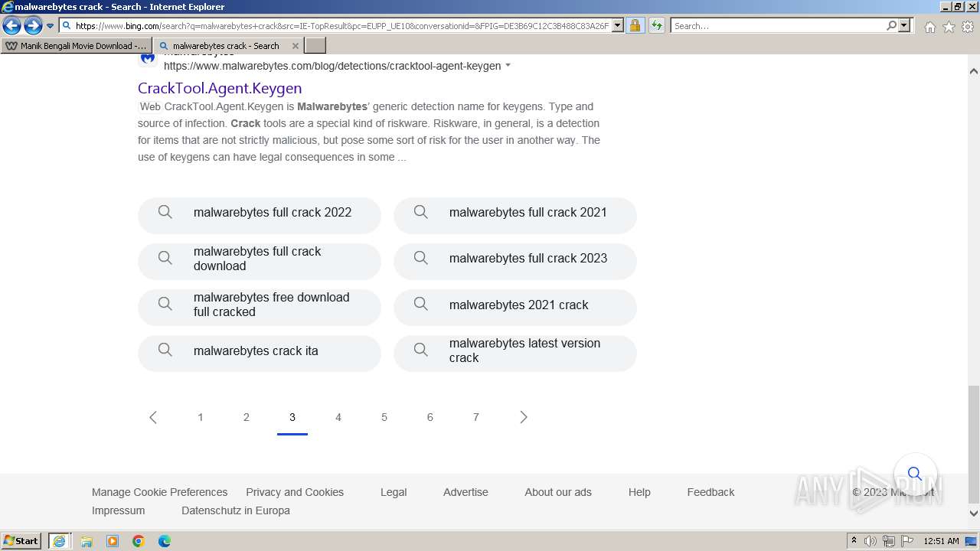Show hidden tray icons arrow
This screenshot has width=980, height=551.
coord(854,541)
